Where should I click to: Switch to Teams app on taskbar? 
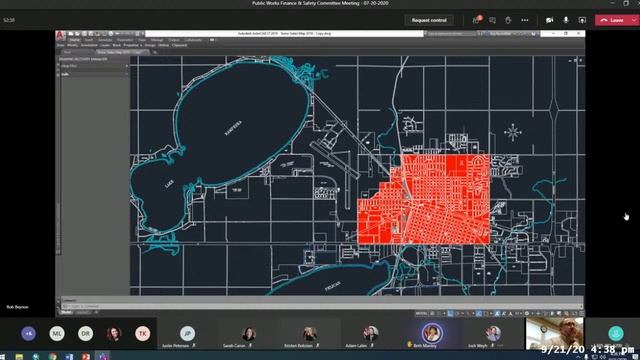[x=102, y=357]
